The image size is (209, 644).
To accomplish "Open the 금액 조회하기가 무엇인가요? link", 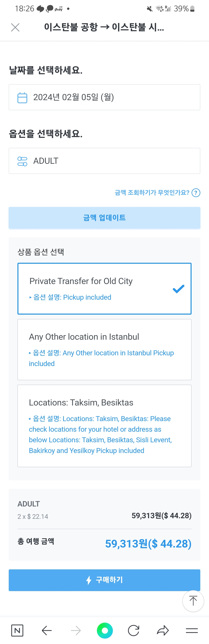I will pos(152,192).
